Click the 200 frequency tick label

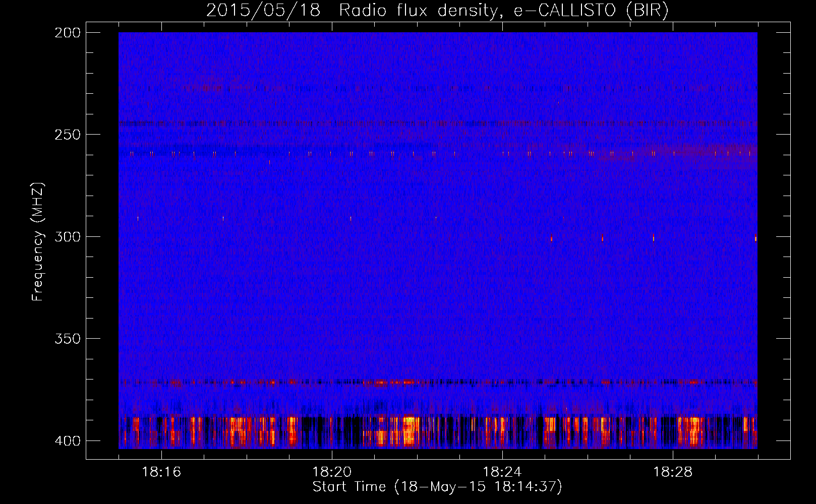pos(68,33)
